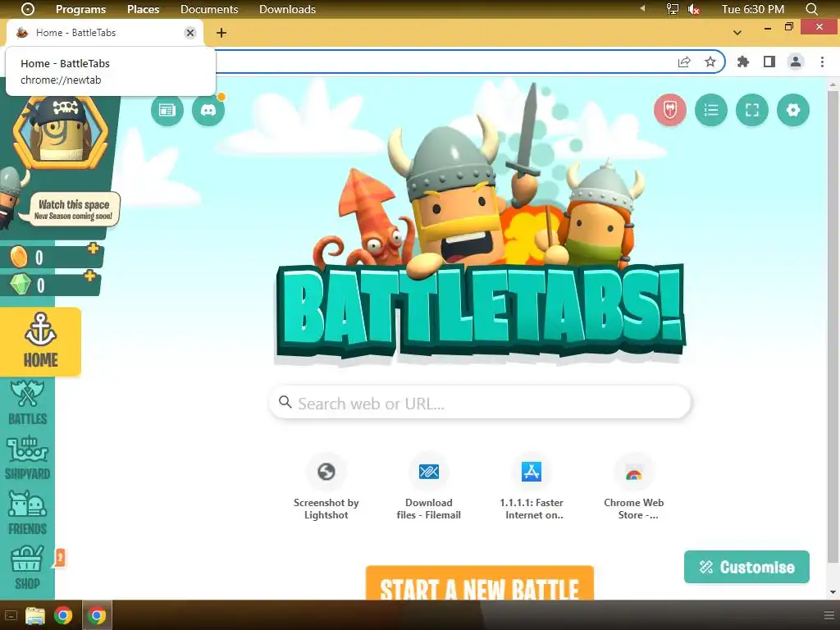Open Chrome Web Store shortcut
The height and width of the screenshot is (630, 840).
tap(634, 486)
